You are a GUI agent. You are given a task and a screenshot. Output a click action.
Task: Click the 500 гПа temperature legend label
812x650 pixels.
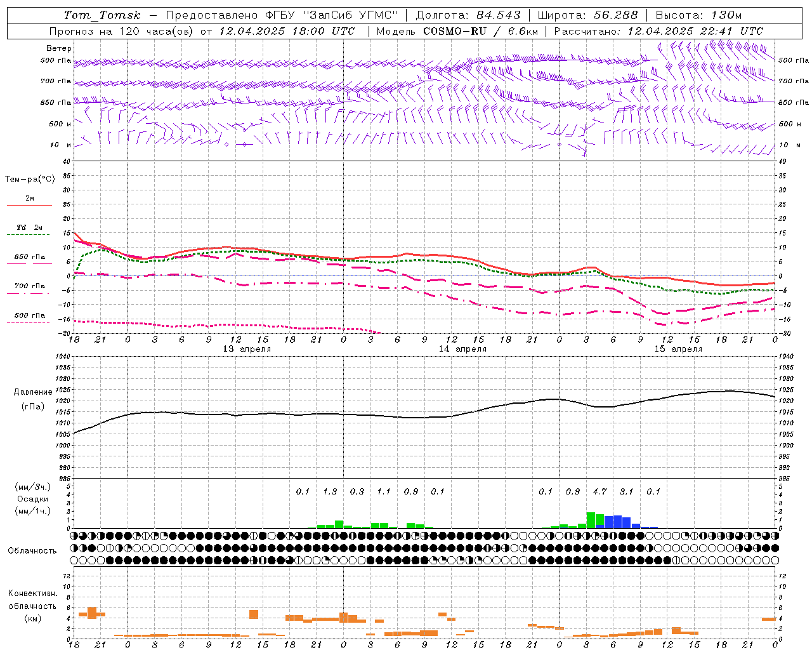30,315
